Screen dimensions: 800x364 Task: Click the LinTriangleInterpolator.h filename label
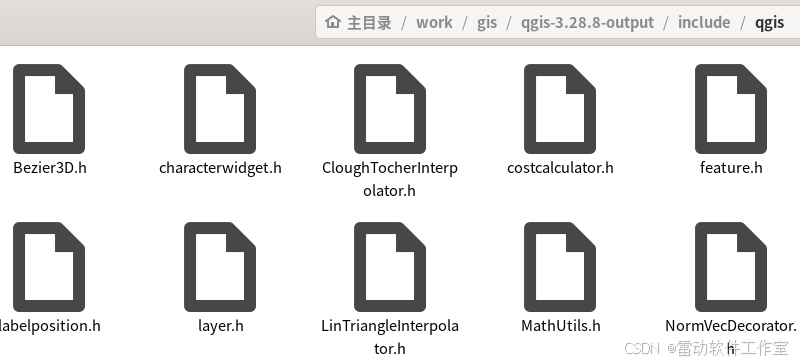(390, 337)
